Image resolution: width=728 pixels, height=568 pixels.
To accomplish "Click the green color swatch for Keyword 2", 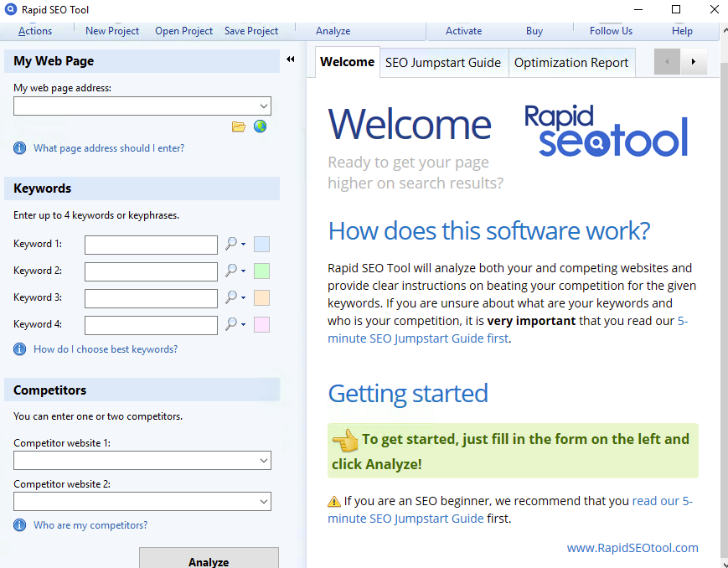I will [261, 271].
